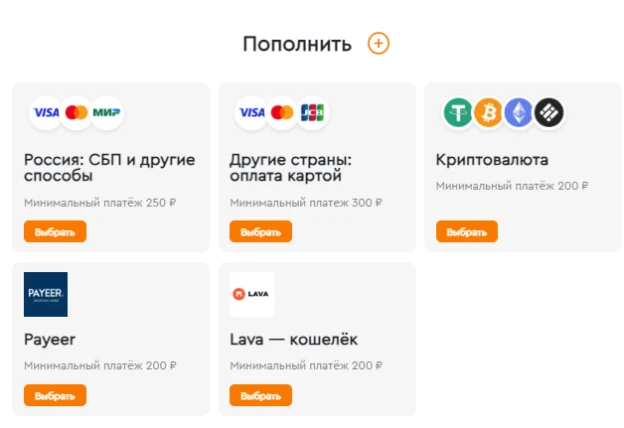The width and height of the screenshot is (624, 428).
Task: Click Выбрать under Lava — кошелёк
Action: (261, 395)
